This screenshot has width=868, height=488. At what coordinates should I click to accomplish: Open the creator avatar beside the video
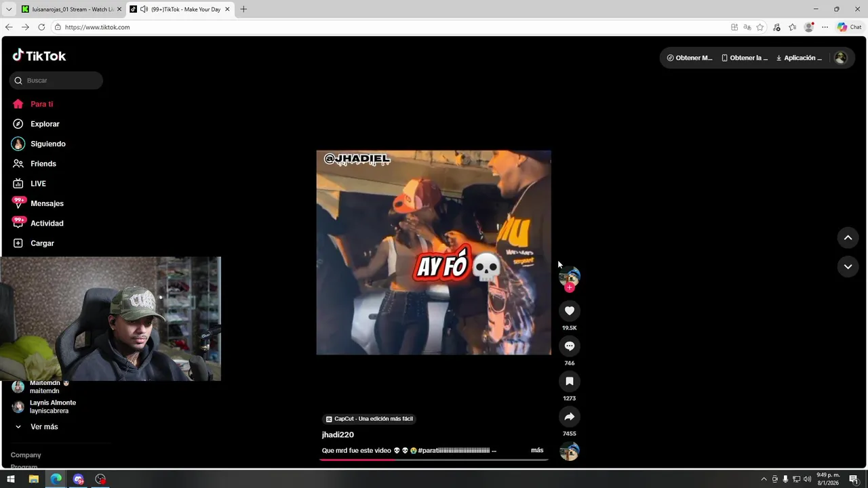click(x=569, y=276)
